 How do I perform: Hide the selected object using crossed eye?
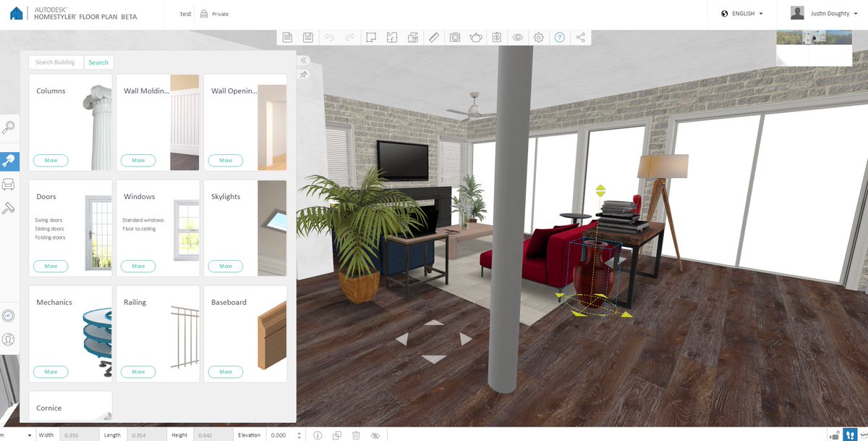375,435
